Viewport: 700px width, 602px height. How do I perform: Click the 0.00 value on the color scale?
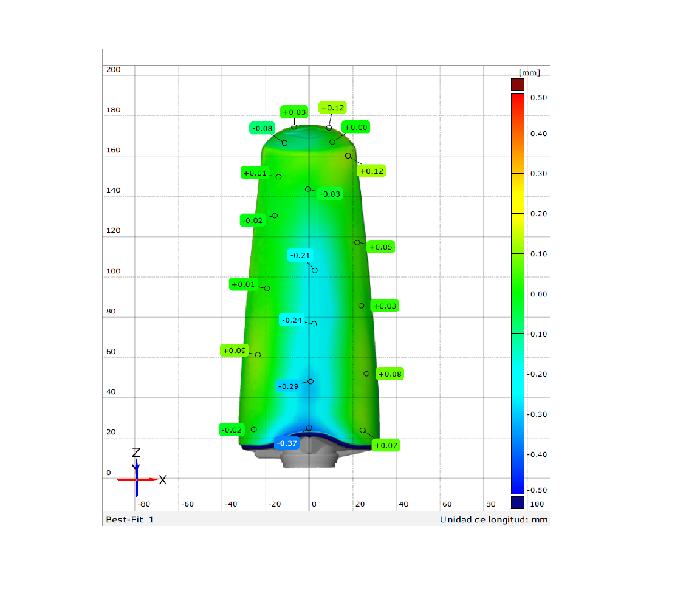click(538, 294)
